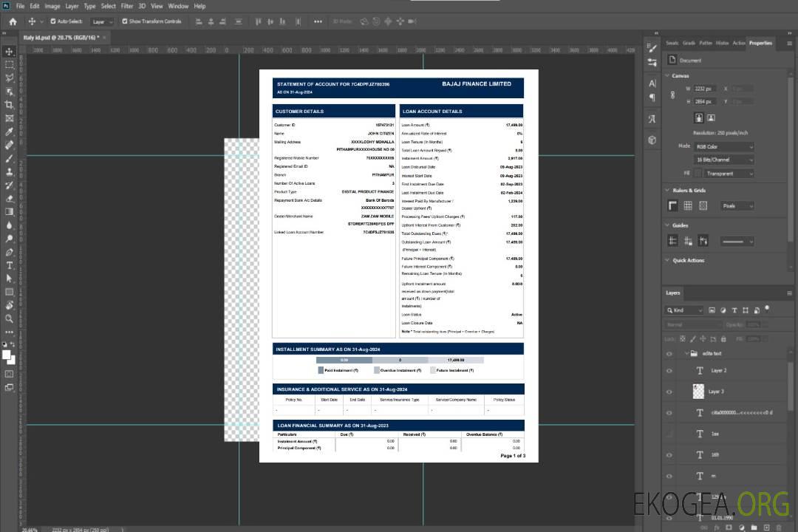This screenshot has height=532, width=798.
Task: Toggle grid button in Rulers & Grids
Action: pos(688,205)
